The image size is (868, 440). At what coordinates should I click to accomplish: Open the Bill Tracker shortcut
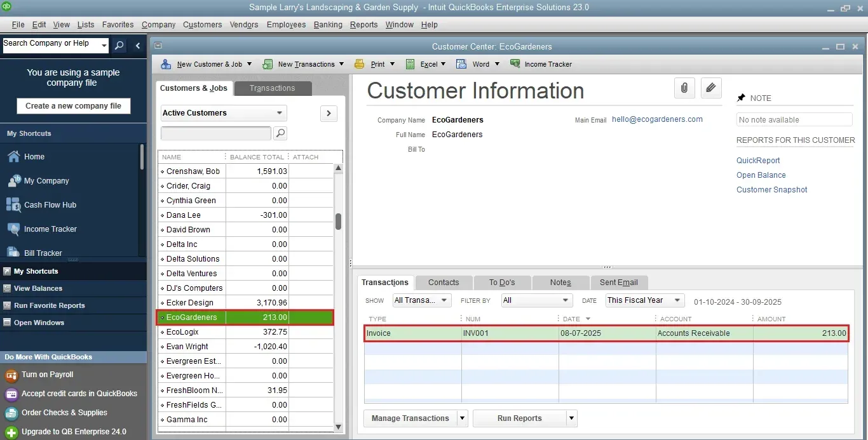[43, 253]
